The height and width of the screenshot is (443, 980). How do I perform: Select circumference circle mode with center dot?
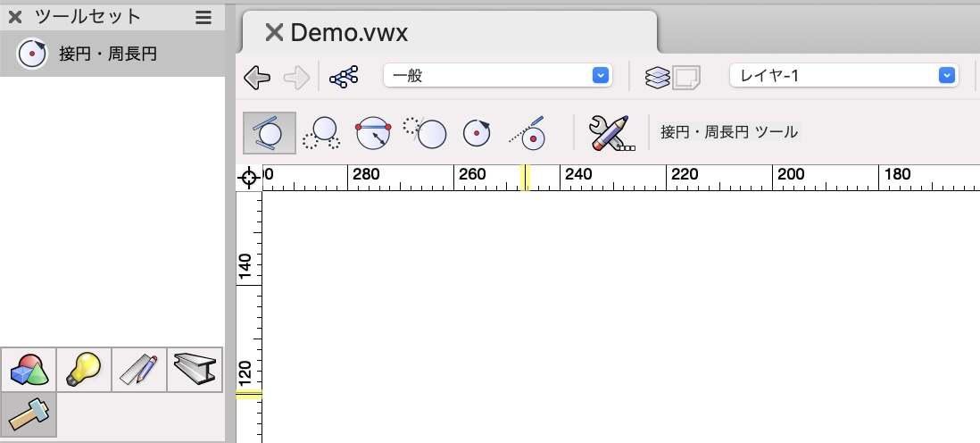(x=477, y=133)
